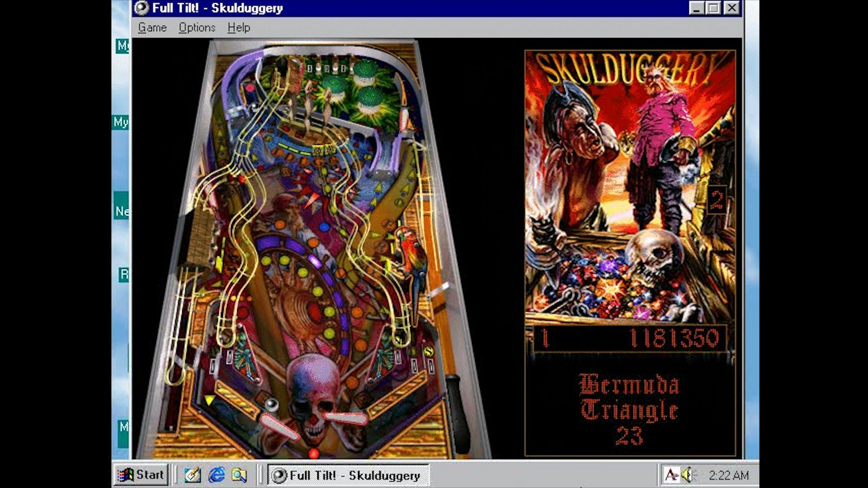The image size is (868, 488).
Task: Open the Windows Start menu
Action: (141, 475)
